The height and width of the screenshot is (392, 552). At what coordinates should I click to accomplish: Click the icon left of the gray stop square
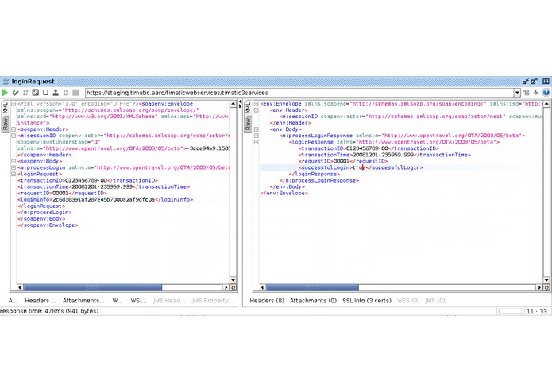[65, 93]
